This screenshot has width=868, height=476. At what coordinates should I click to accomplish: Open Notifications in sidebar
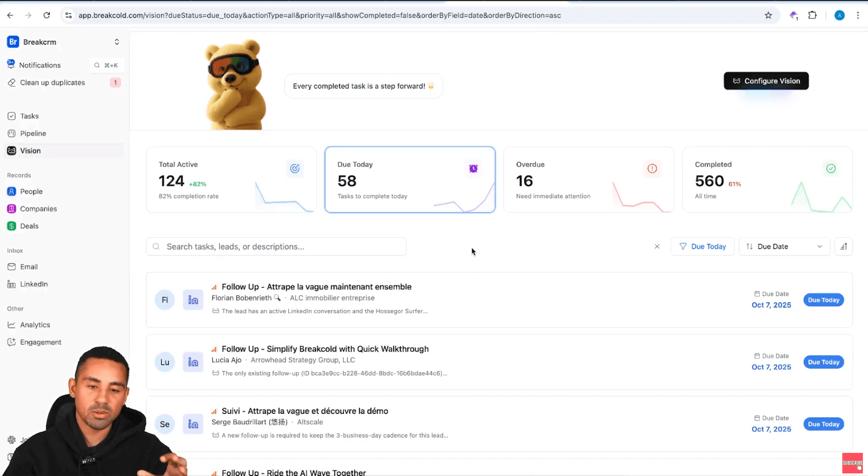[40, 65]
